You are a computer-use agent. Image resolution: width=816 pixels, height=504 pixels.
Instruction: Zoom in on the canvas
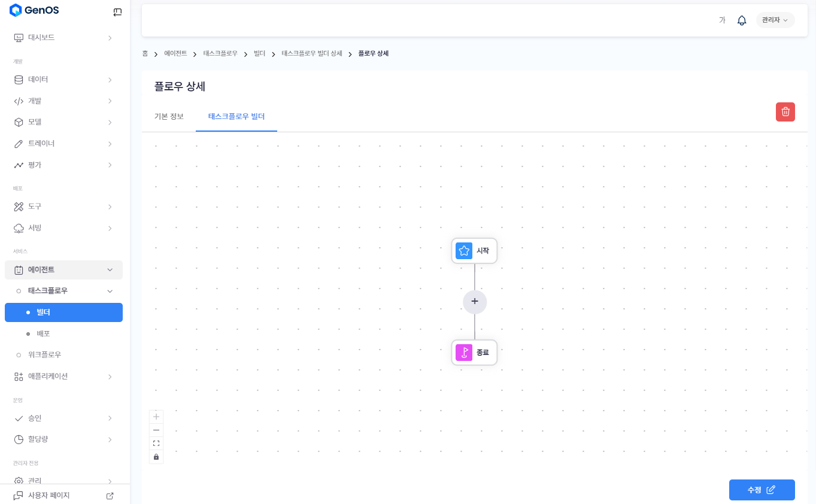156,417
